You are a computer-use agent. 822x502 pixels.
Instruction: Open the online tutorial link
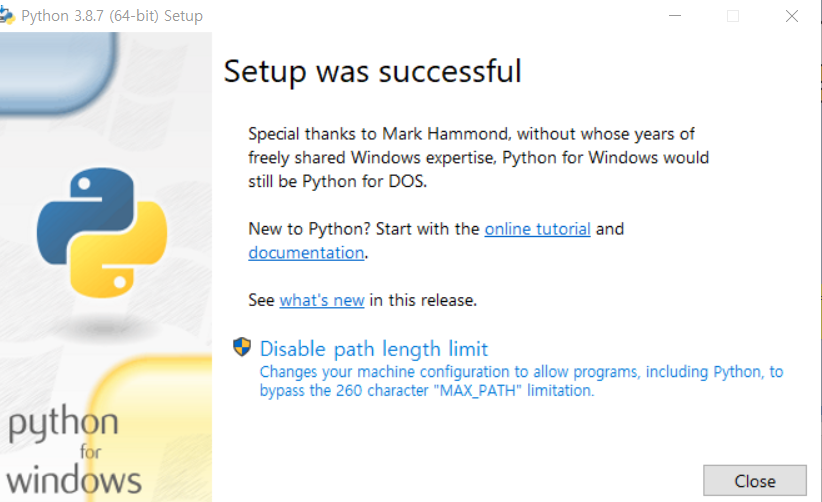[537, 229]
